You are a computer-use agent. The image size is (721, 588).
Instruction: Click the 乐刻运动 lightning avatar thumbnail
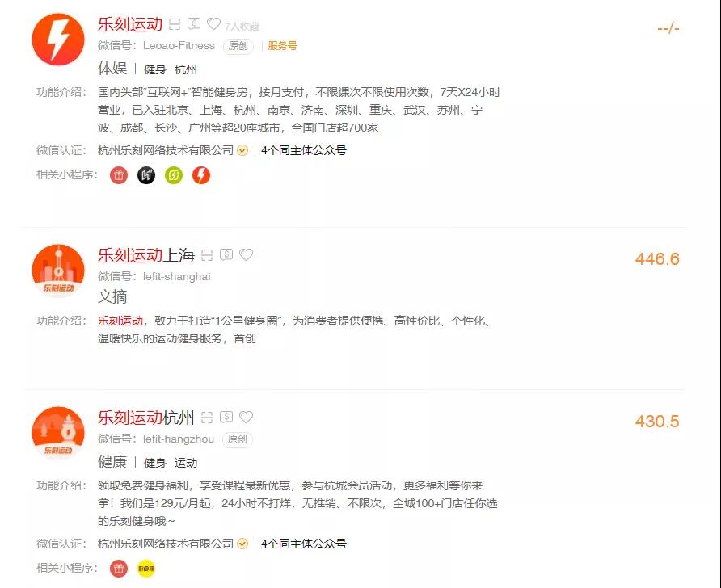pyautogui.click(x=58, y=40)
